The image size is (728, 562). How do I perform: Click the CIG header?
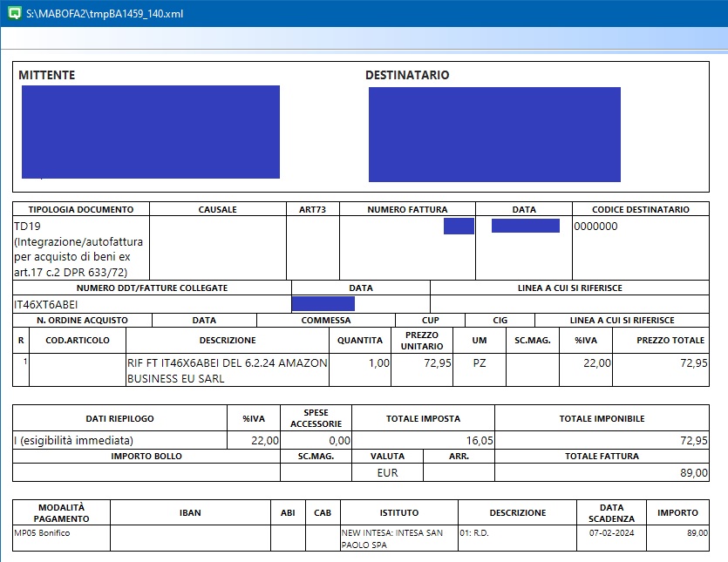(x=500, y=321)
